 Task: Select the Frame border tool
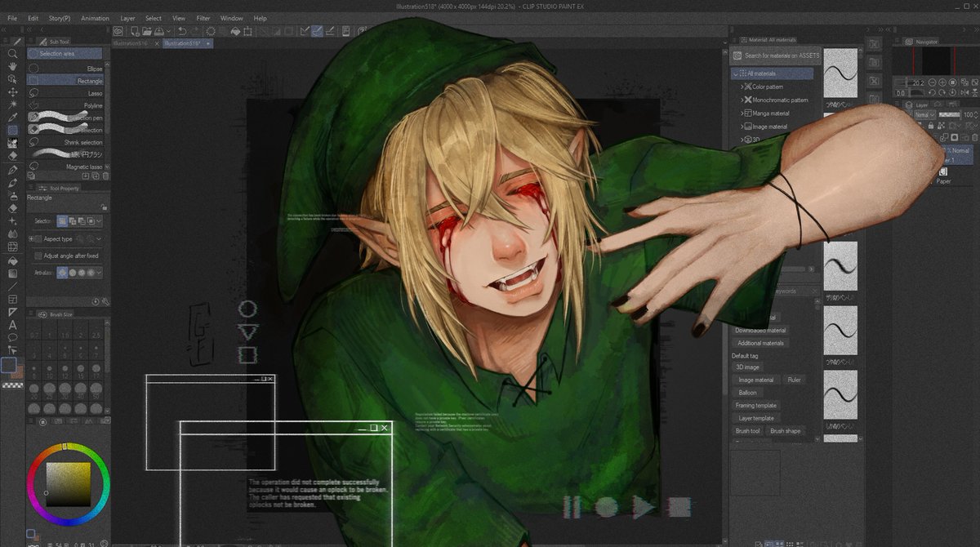(x=12, y=299)
